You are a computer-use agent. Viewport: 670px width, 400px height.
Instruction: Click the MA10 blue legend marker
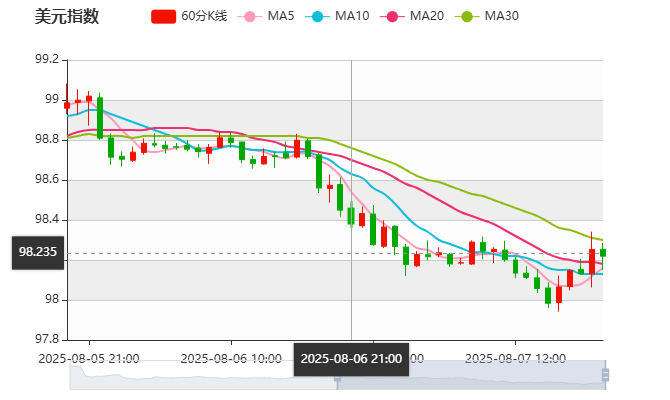pyautogui.click(x=318, y=17)
